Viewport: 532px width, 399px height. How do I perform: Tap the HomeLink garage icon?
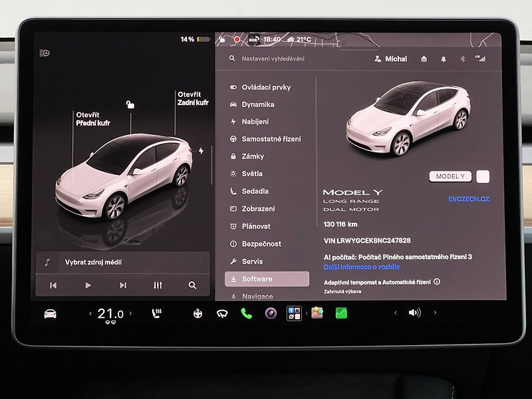(424, 59)
